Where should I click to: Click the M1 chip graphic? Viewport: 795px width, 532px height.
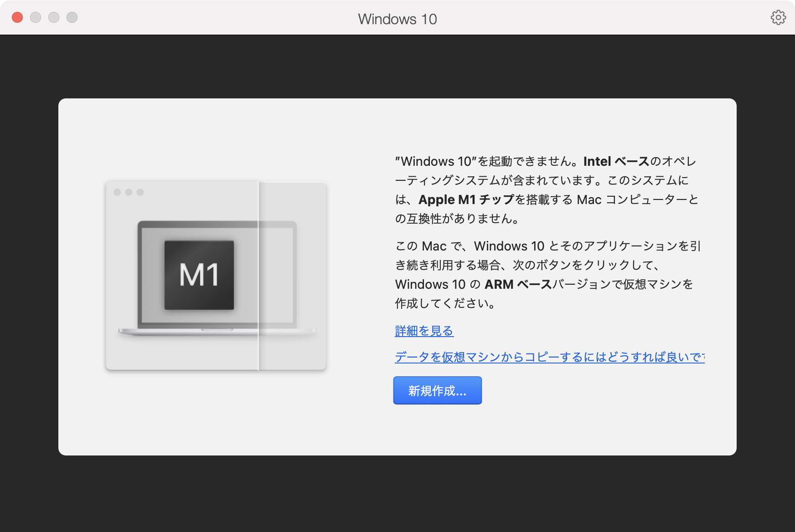point(199,275)
